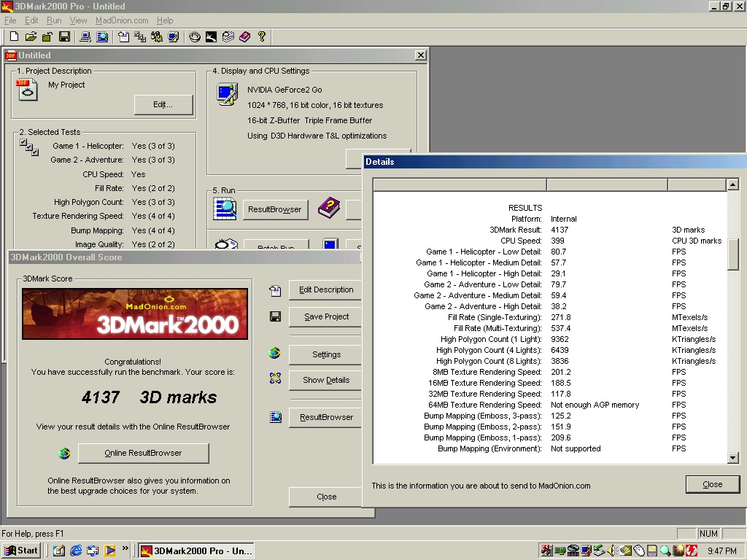Open the MadOnion.com menu

coord(122,20)
